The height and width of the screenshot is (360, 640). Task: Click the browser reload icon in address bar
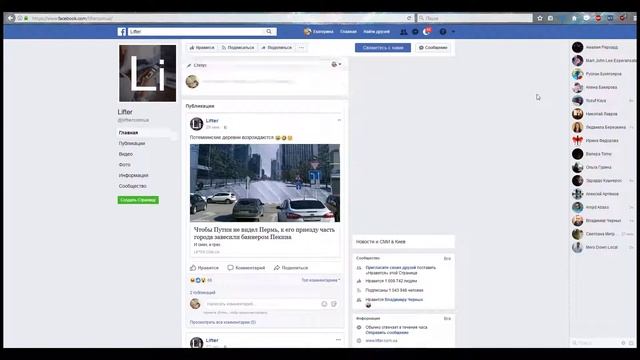[x=409, y=18]
